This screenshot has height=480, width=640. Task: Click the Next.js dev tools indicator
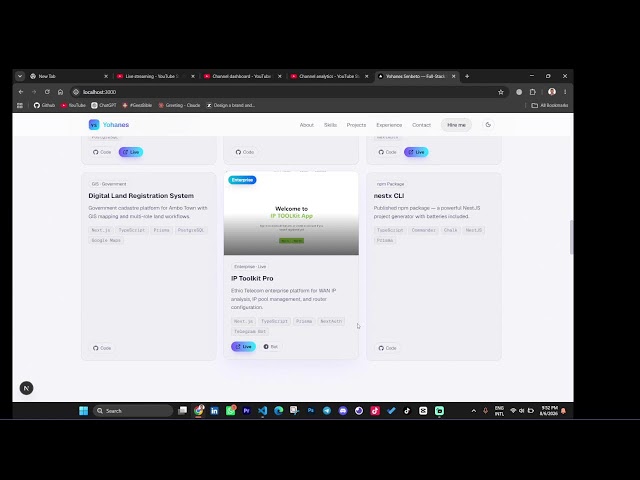(x=27, y=388)
